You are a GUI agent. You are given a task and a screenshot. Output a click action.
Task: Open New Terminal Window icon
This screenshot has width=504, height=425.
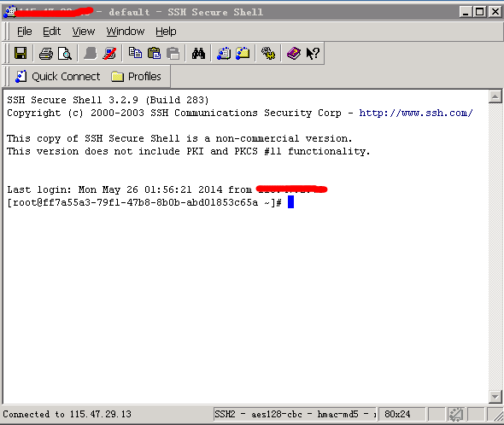224,53
